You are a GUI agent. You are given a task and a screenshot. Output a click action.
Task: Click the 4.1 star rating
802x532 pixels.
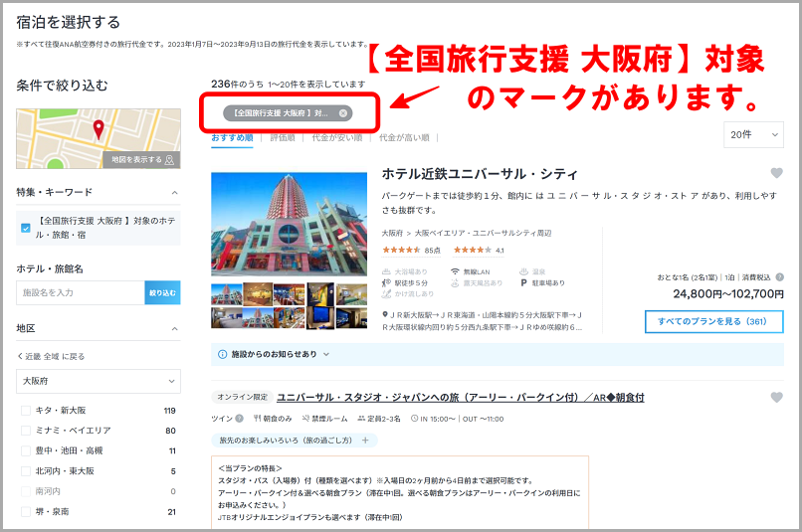tap(479, 251)
